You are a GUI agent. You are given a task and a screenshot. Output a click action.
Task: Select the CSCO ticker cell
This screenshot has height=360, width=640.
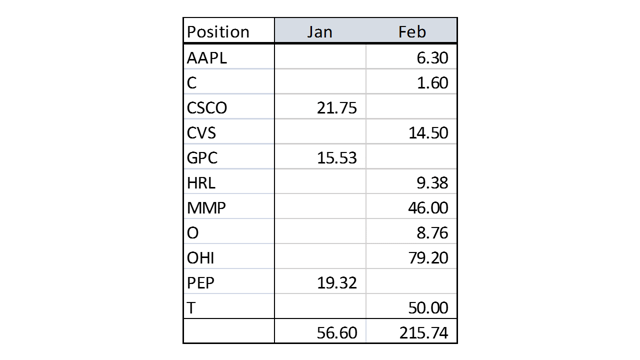tap(229, 107)
